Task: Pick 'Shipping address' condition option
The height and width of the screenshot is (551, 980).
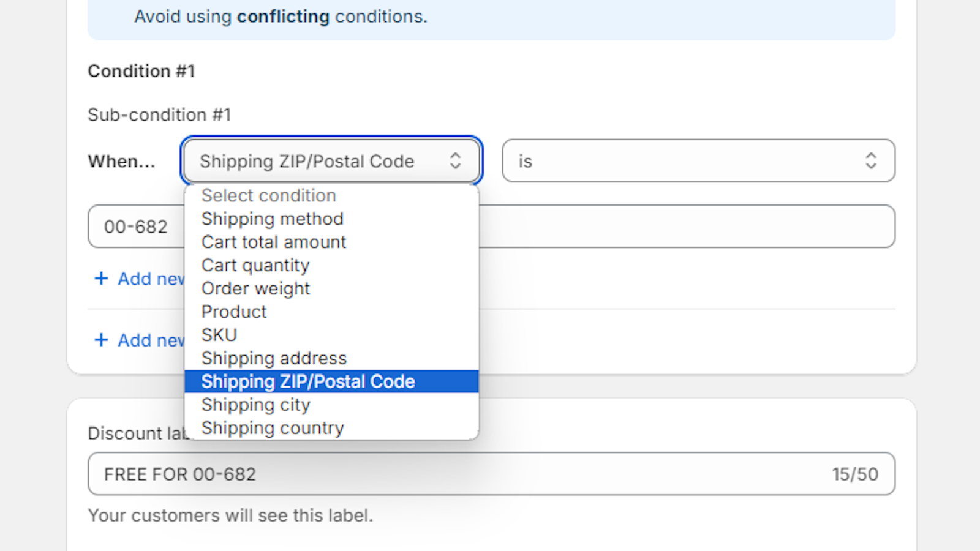Action: click(273, 358)
